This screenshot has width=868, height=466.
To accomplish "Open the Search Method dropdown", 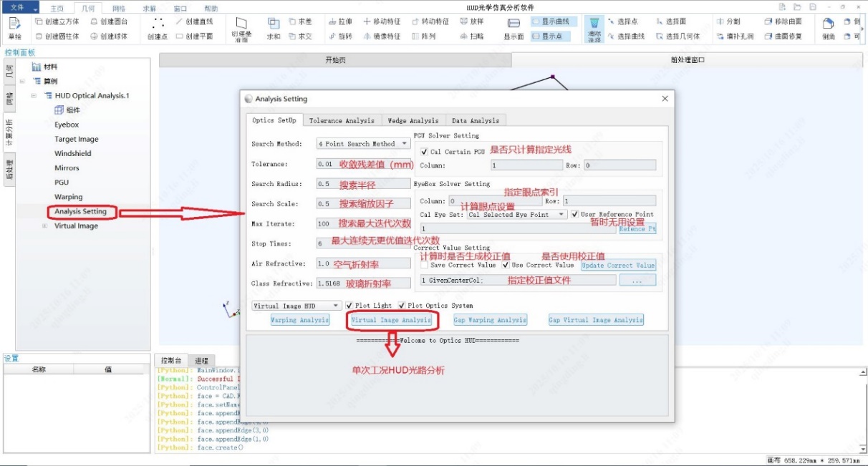I will (362, 144).
